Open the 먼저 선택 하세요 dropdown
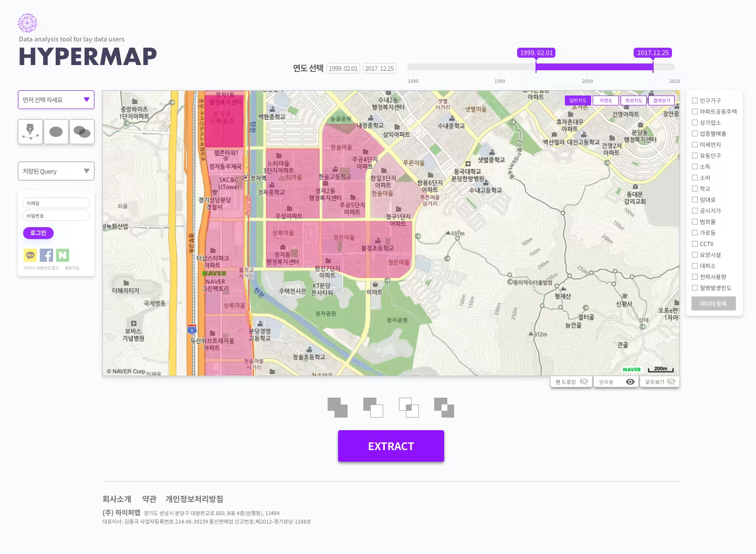 coord(56,100)
